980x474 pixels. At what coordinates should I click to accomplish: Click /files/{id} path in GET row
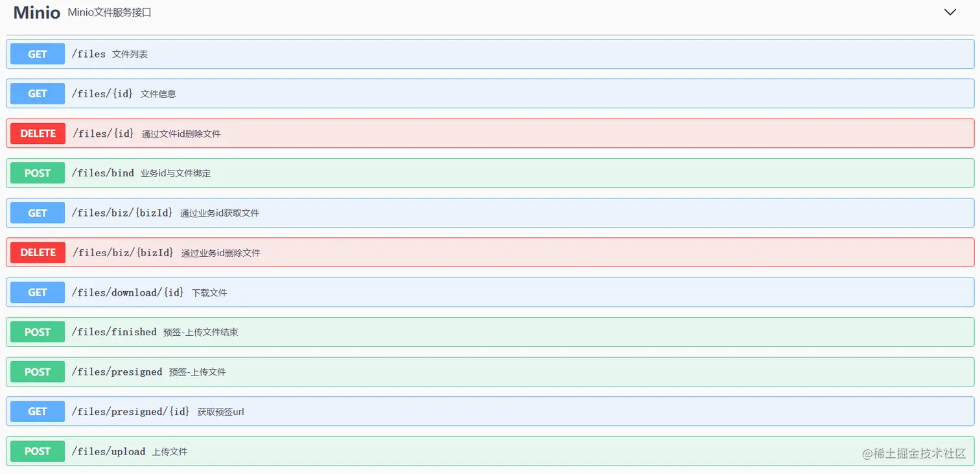point(102,93)
